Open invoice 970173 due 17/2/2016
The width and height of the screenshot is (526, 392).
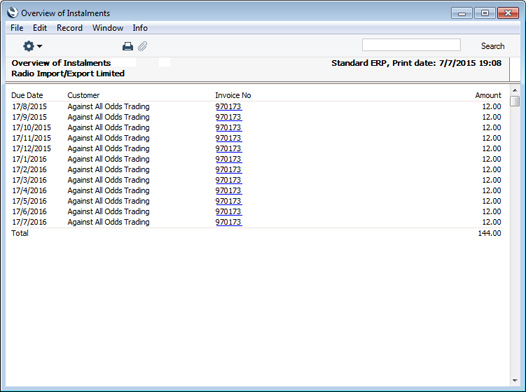[x=228, y=169]
